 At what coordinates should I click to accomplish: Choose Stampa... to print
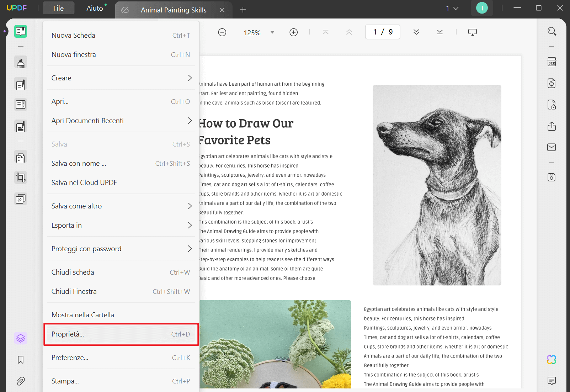[121, 381]
